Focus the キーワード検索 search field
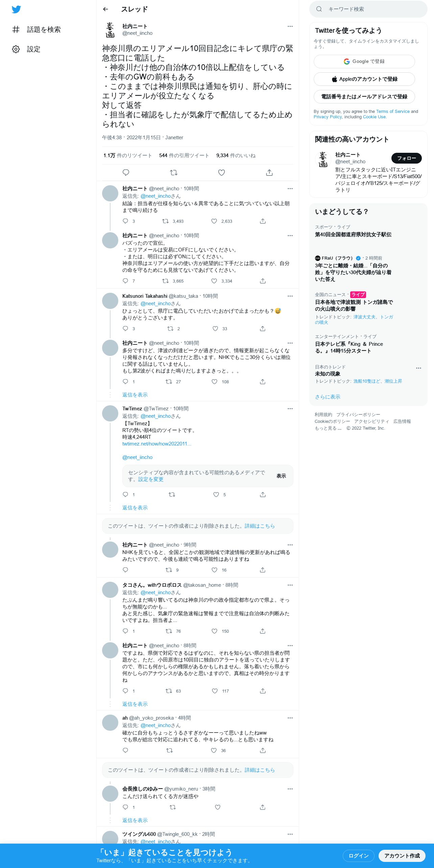This screenshot has height=868, width=434. [368, 9]
